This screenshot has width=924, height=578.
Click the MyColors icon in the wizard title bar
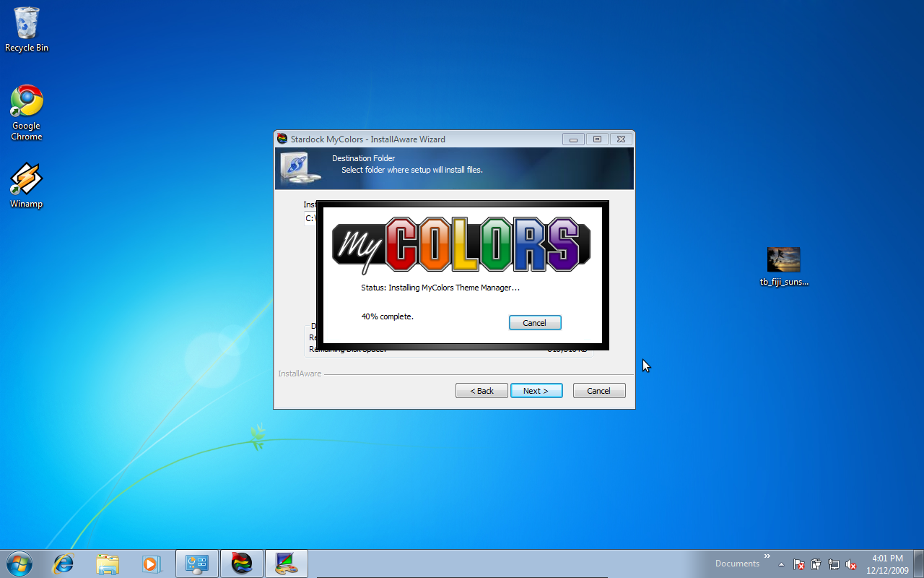coord(282,139)
